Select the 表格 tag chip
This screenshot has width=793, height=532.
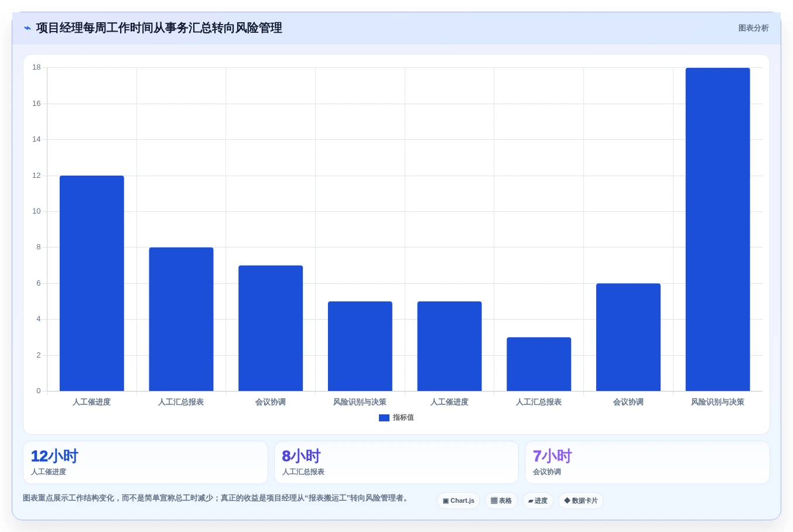pyautogui.click(x=501, y=501)
